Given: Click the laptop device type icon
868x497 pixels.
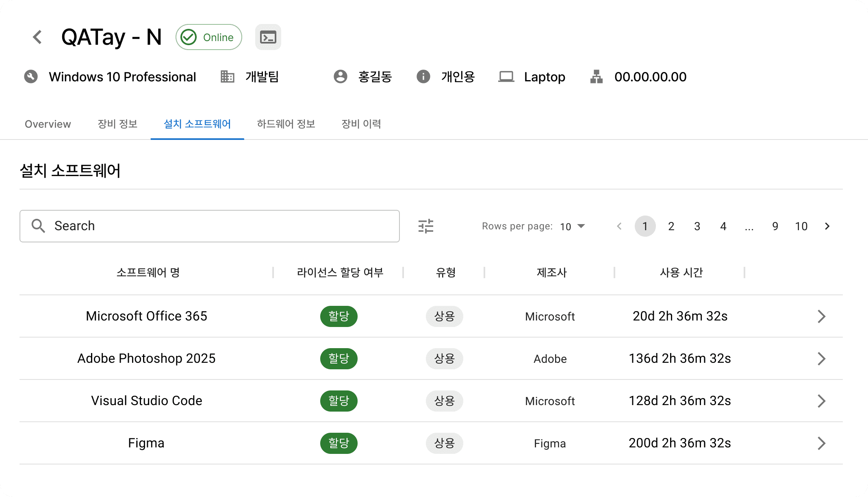Looking at the screenshot, I should pos(506,77).
